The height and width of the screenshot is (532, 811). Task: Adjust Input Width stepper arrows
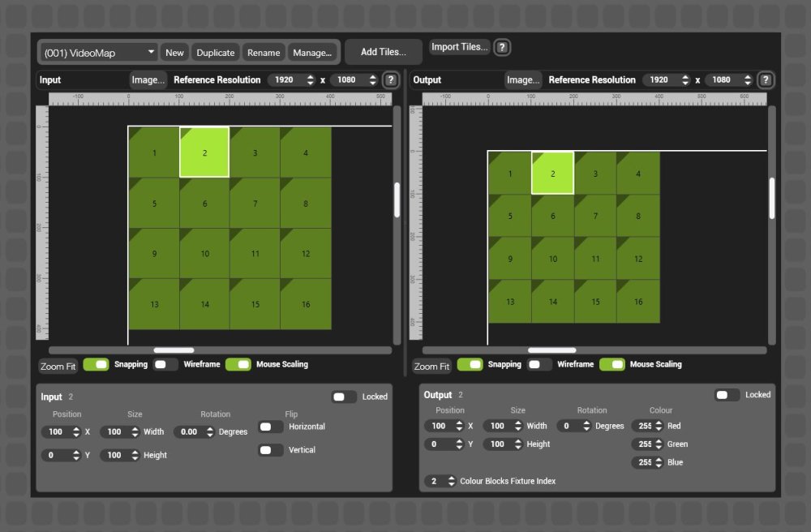click(135, 431)
